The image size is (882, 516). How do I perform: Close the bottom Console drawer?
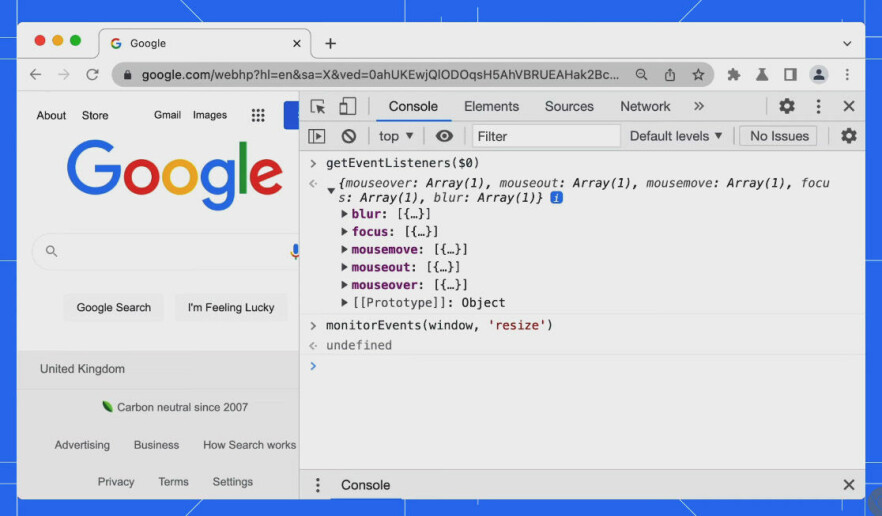[x=849, y=484]
